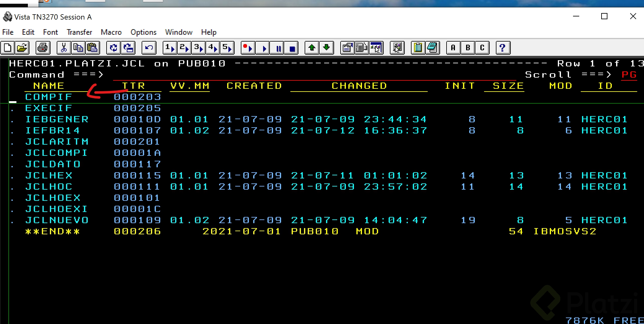Switch to session C toolbar button

pos(482,48)
